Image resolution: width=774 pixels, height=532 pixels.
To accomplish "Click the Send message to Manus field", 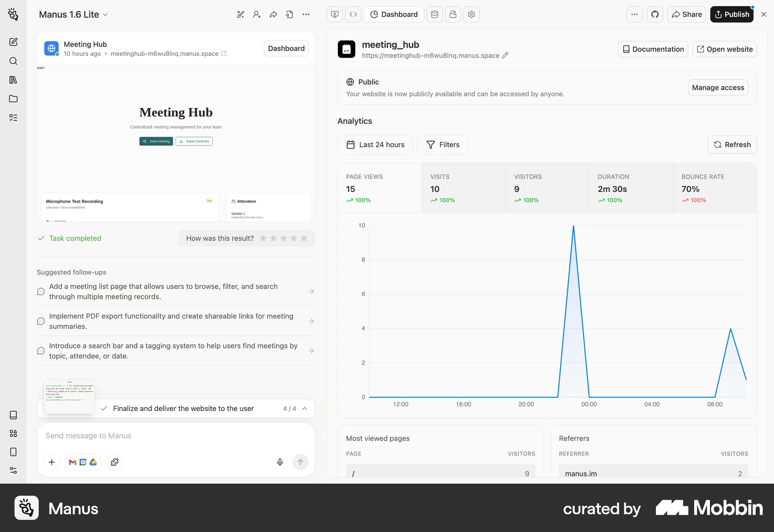I will tap(161, 436).
